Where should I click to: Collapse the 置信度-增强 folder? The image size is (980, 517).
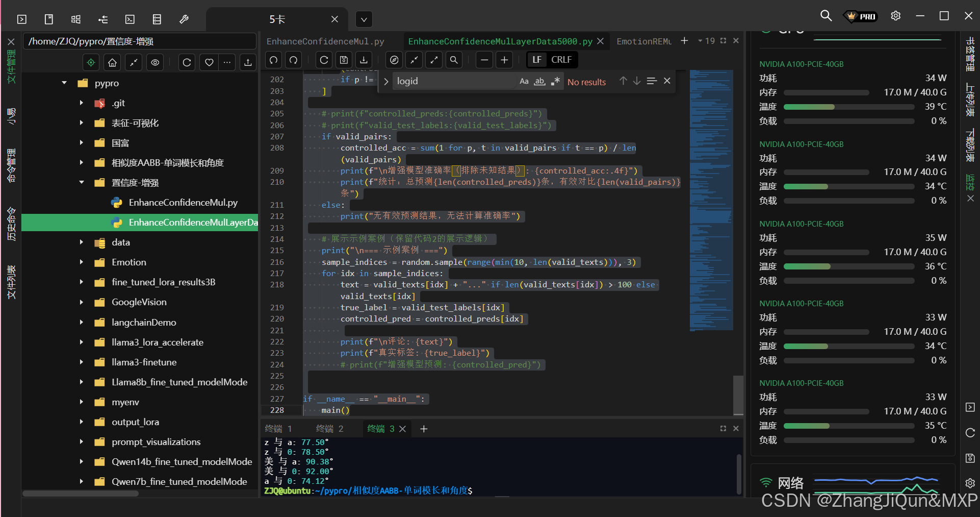click(81, 182)
